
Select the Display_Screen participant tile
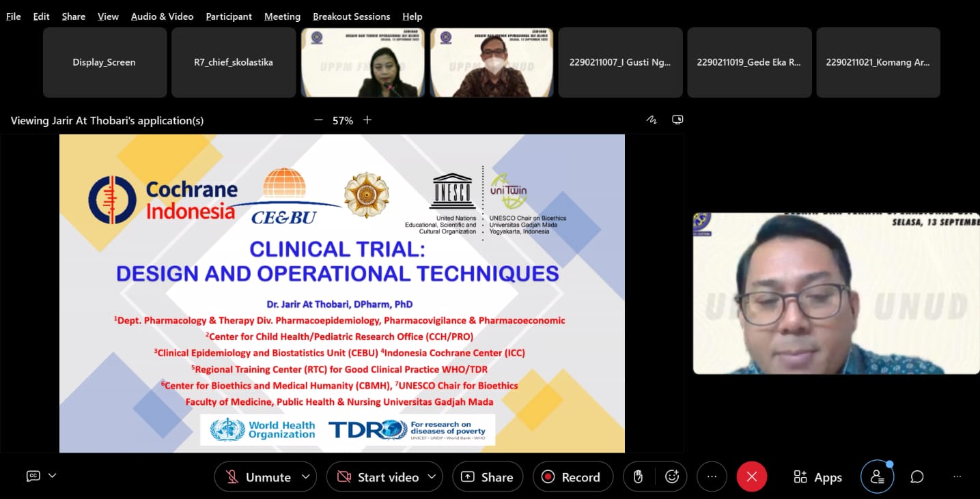coord(104,62)
